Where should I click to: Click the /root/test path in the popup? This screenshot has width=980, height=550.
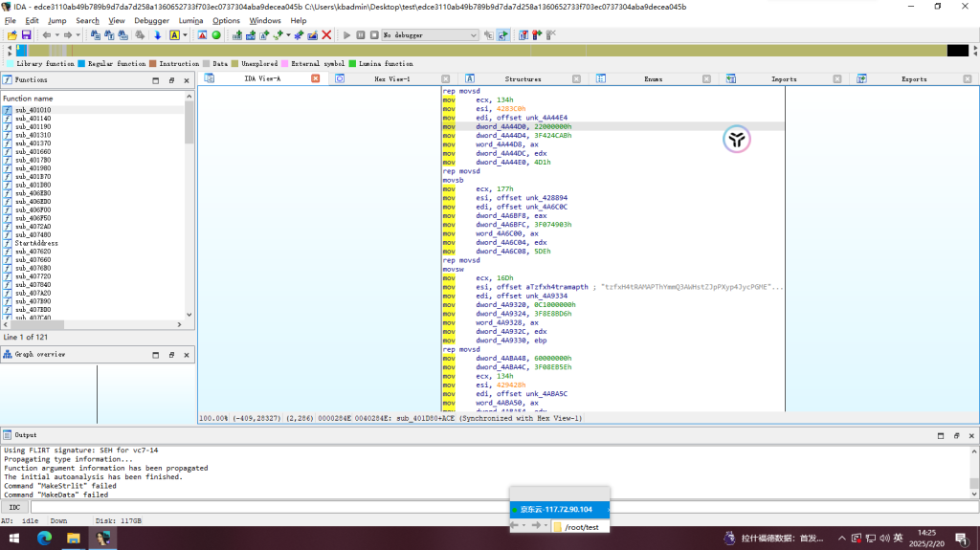[x=581, y=527]
